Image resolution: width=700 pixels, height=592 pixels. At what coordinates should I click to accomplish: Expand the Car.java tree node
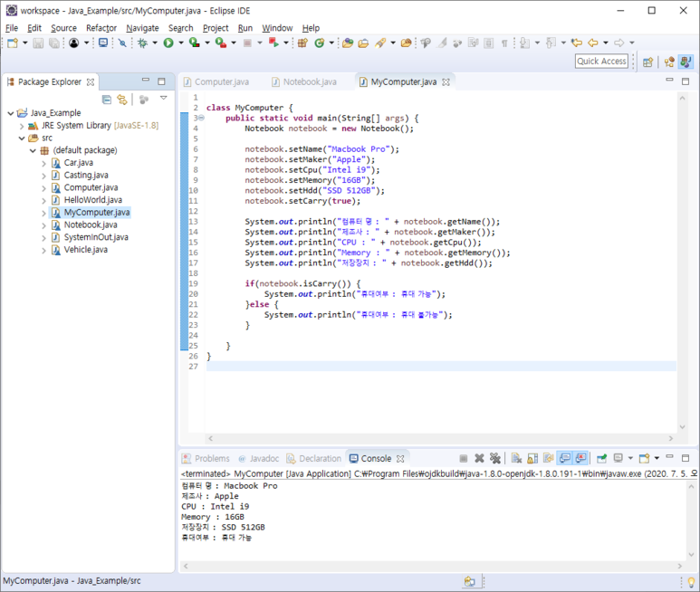[43, 163]
